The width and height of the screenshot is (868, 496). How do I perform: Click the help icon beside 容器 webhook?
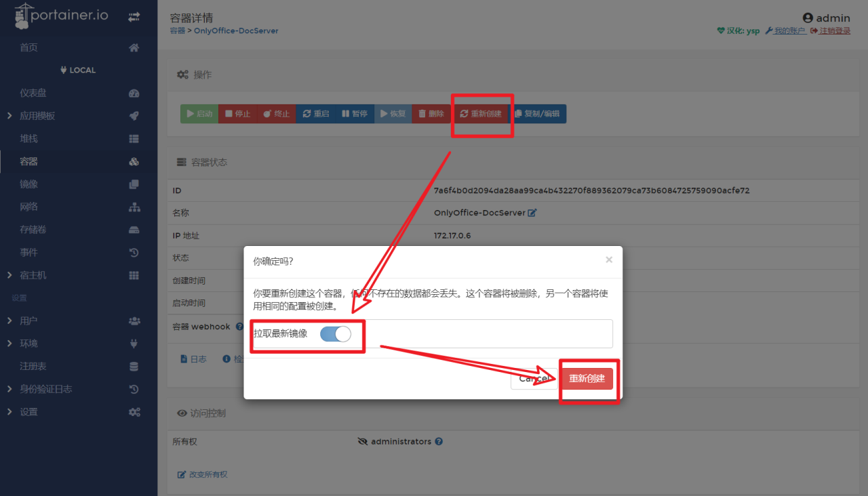click(239, 327)
